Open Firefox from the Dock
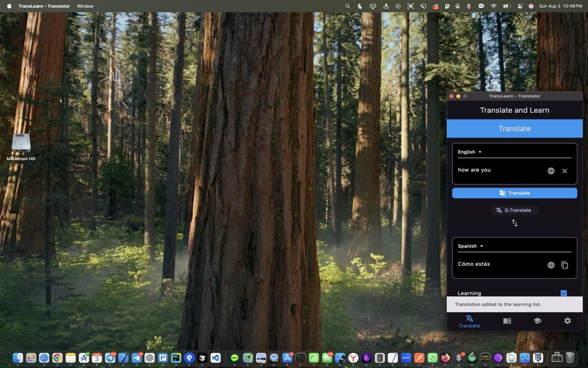This screenshot has height=368, width=588. (x=446, y=358)
